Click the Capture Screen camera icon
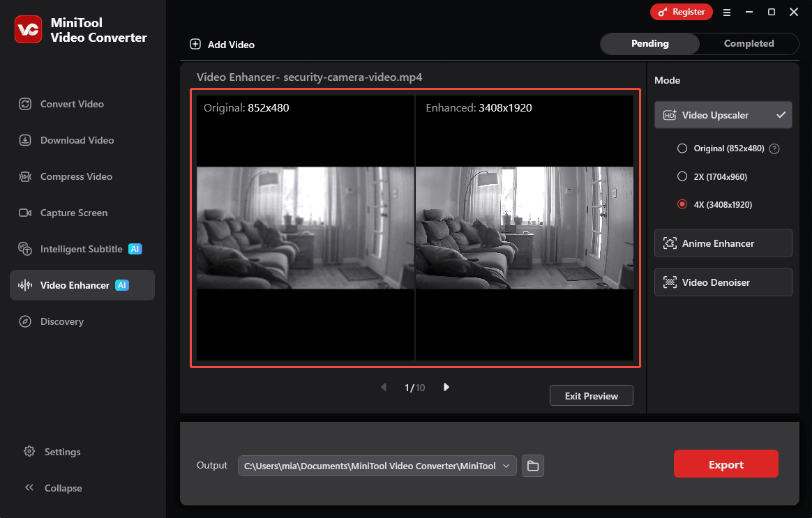This screenshot has width=812, height=518. [25, 213]
